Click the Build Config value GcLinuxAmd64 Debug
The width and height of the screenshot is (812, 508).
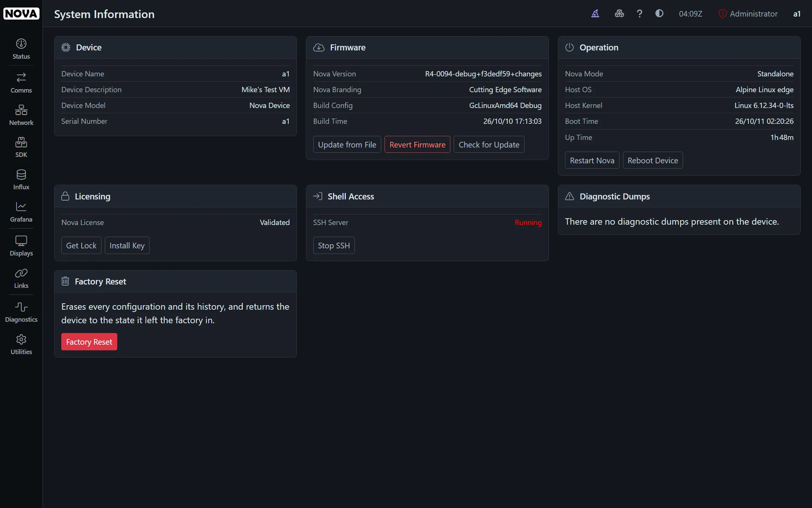(505, 105)
